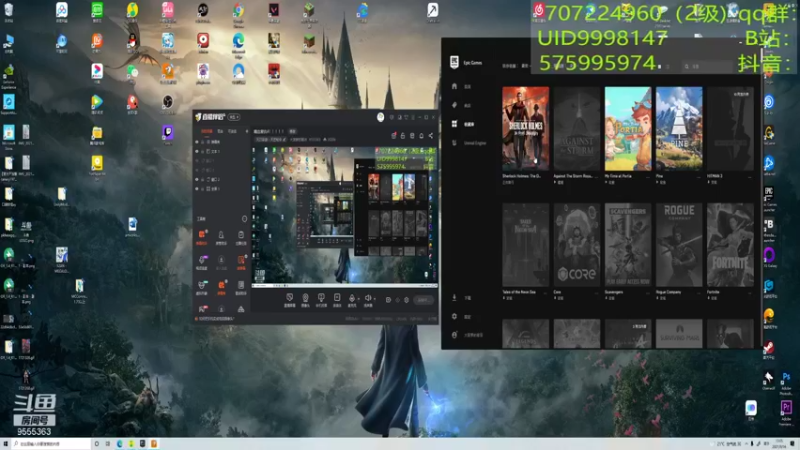Toggle eye icon on second source row
Viewport: 800px width, 450px height.
(197, 152)
